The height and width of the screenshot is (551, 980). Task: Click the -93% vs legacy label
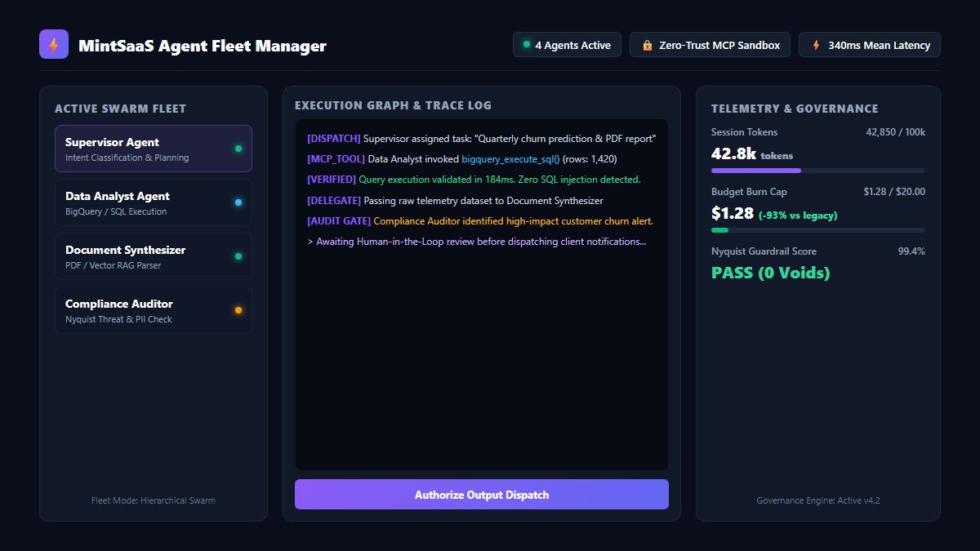(798, 216)
